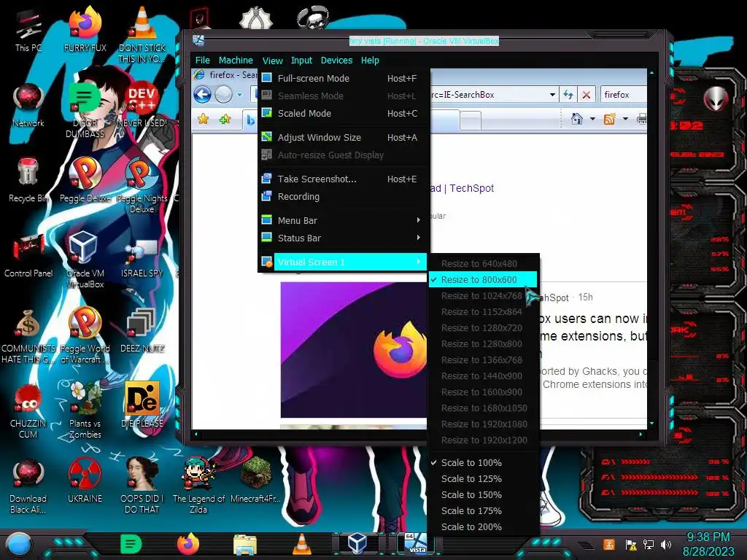
Task: Select Resize to 800x600 option
Action: click(483, 279)
